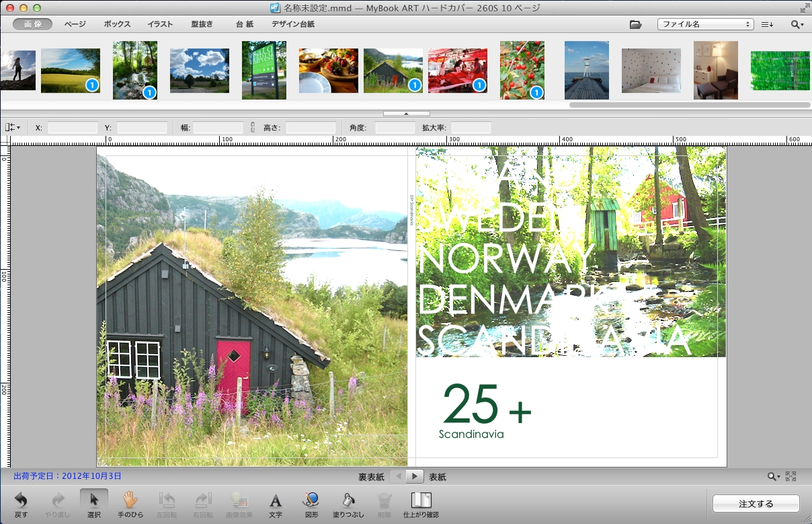Open the list view dropdown beside the search icon
This screenshot has width=812, height=524.
(x=767, y=24)
